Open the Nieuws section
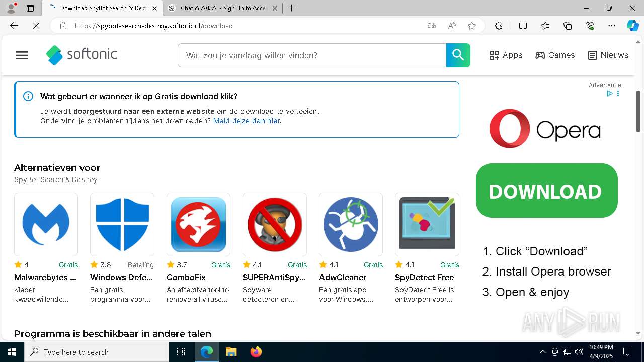 [x=608, y=55]
